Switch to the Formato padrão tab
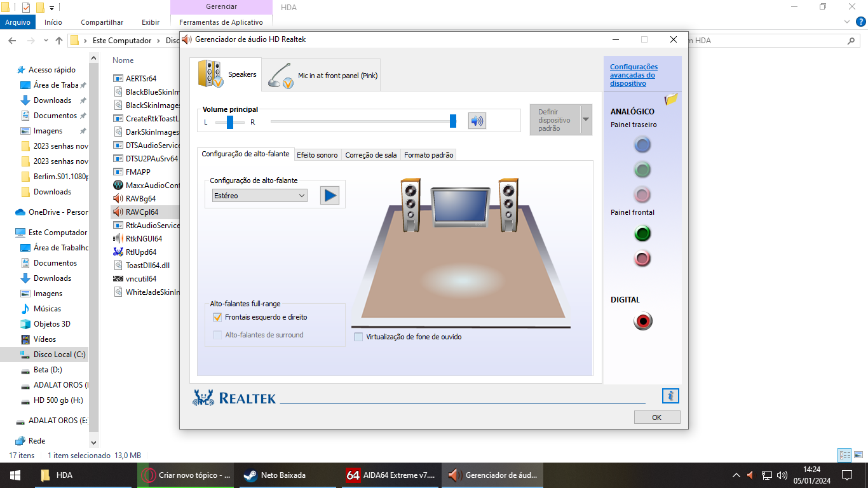The image size is (868, 488). coord(428,155)
